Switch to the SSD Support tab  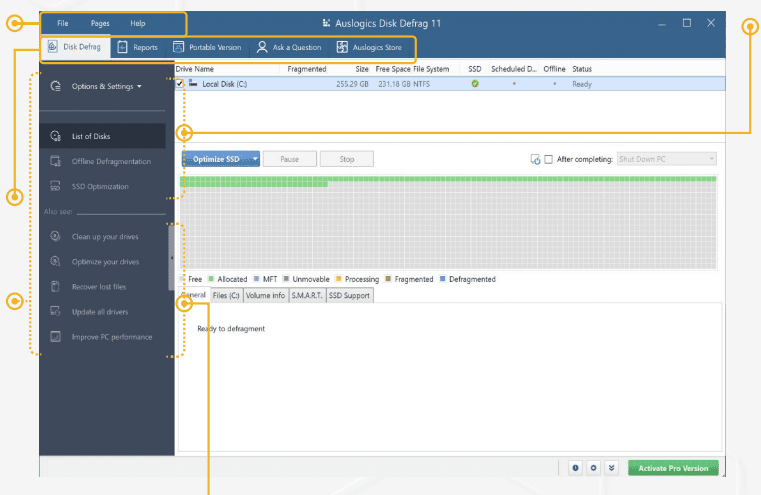[x=349, y=296]
